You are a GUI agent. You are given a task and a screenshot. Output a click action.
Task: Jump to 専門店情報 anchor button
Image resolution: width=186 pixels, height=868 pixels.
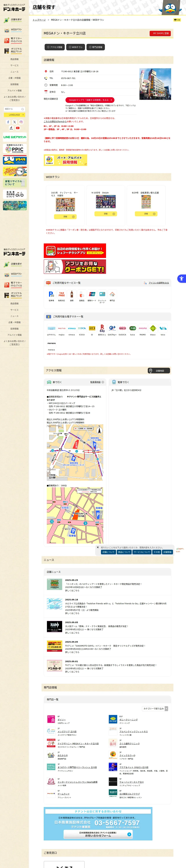(x=95, y=47)
